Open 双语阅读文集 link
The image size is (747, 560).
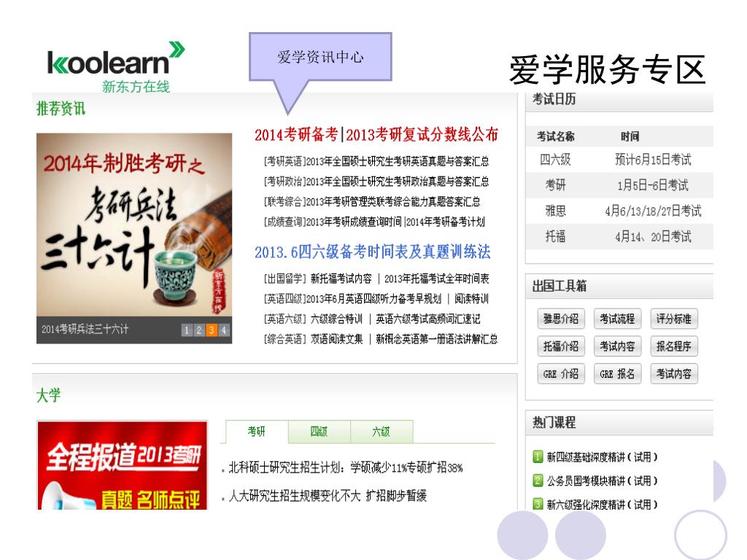[x=336, y=339]
